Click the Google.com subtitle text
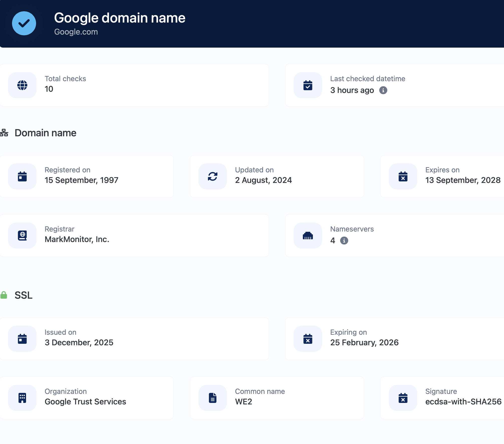The width and height of the screenshot is (504, 444). (76, 32)
